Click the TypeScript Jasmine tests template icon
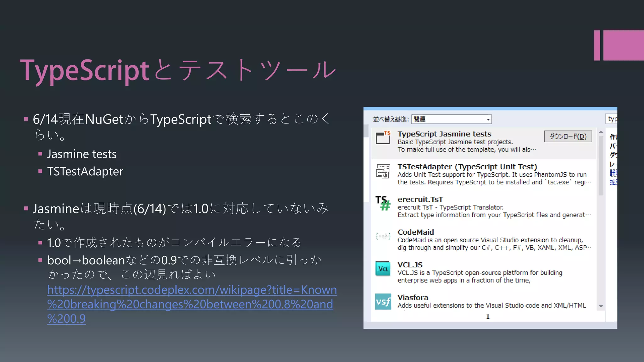The width and height of the screenshot is (644, 362). [x=383, y=138]
